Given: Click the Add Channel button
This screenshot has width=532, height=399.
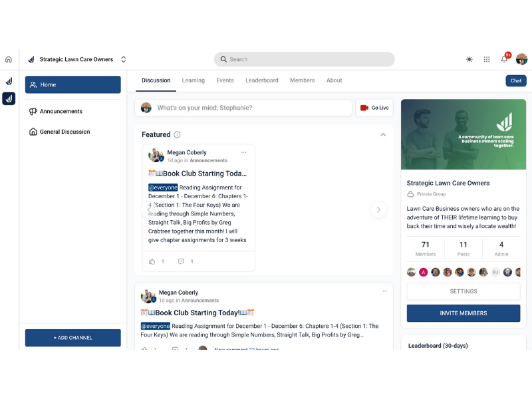Looking at the screenshot, I should tap(73, 338).
